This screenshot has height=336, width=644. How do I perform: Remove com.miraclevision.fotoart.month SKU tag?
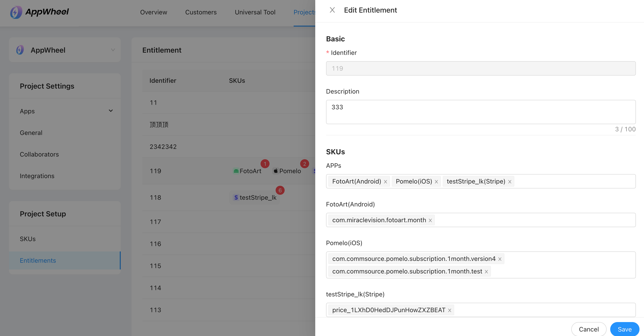tap(430, 220)
